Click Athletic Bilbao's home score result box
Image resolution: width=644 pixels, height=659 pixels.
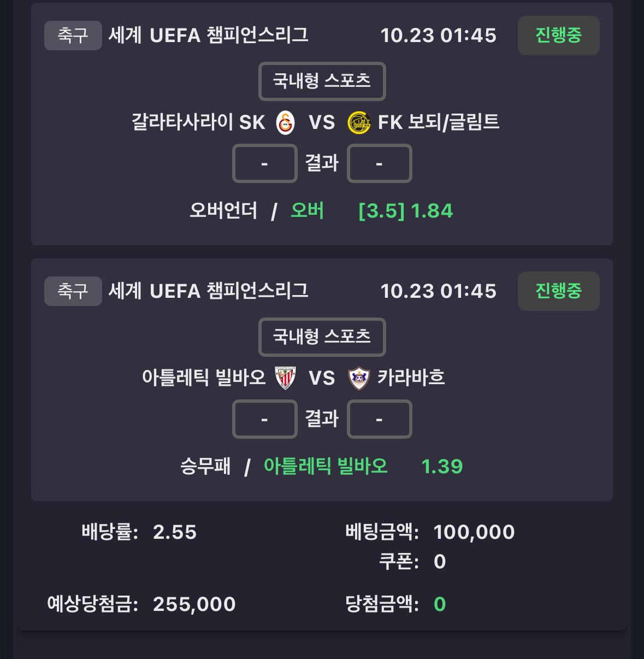265,419
